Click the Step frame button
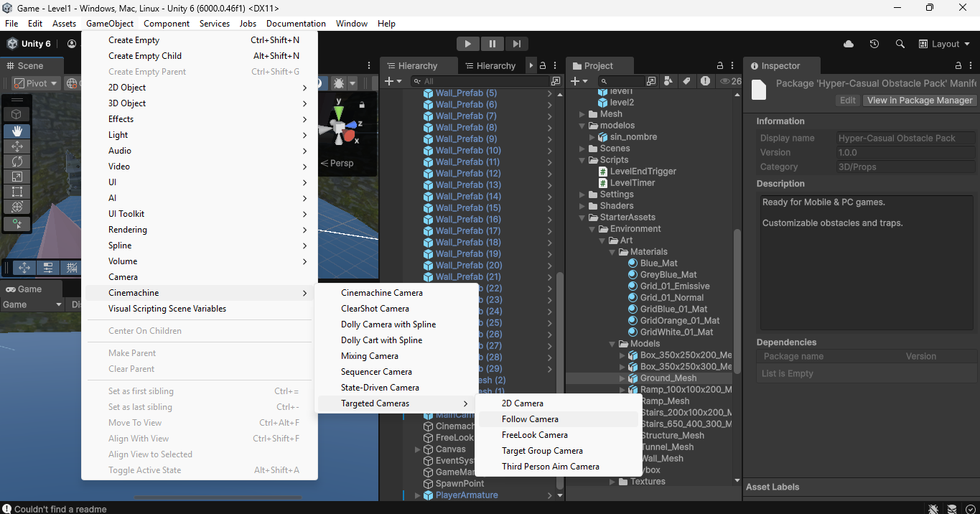The width and height of the screenshot is (980, 514). tap(516, 44)
